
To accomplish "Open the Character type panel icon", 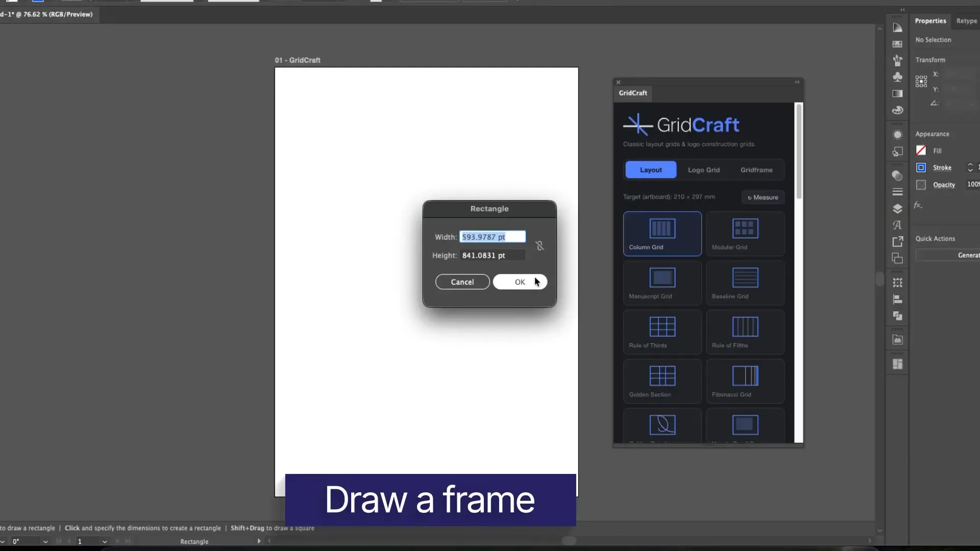I will (897, 225).
